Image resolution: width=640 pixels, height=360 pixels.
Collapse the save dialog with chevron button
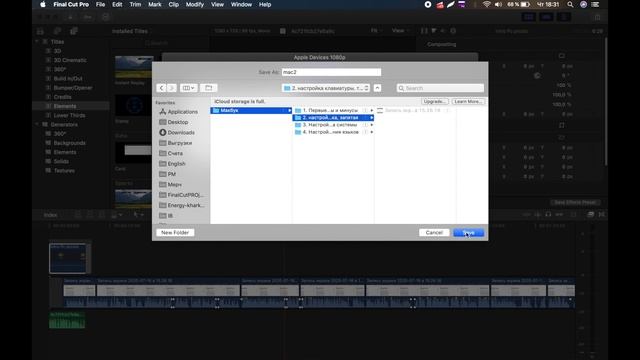(377, 88)
